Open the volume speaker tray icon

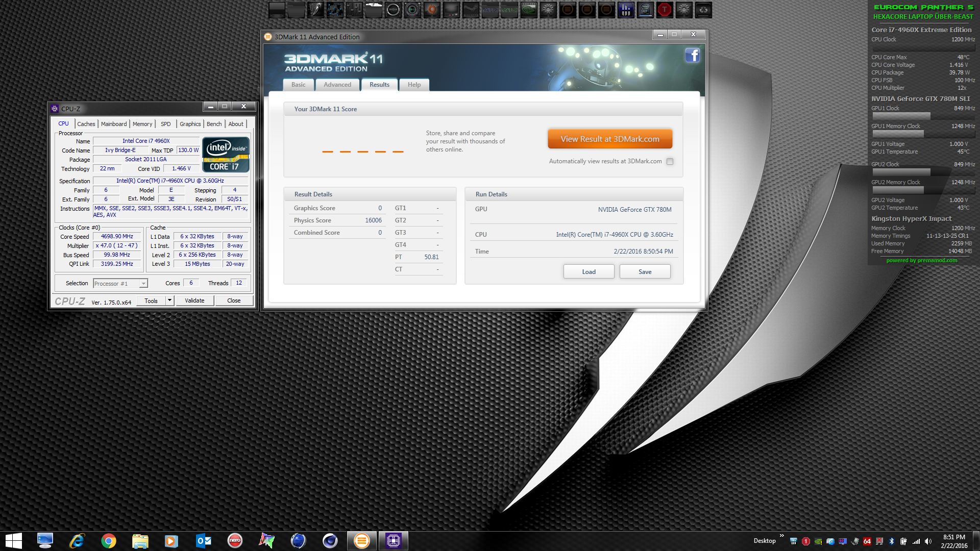[x=928, y=541]
